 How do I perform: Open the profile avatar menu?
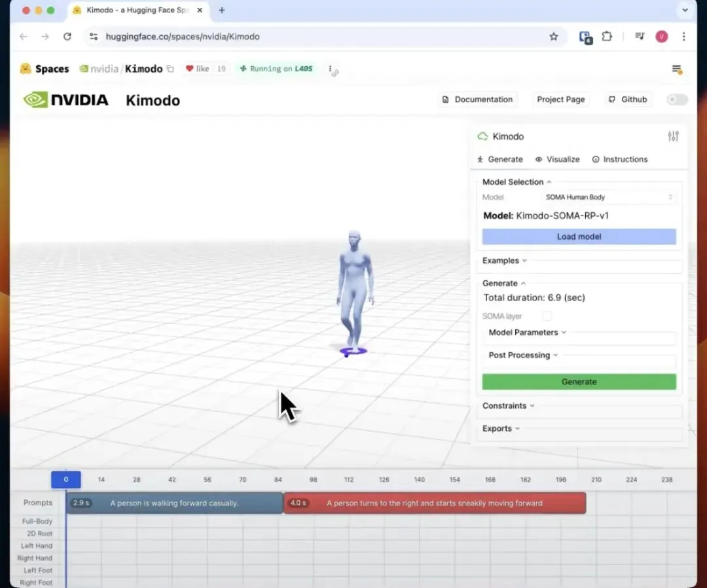pos(661,37)
